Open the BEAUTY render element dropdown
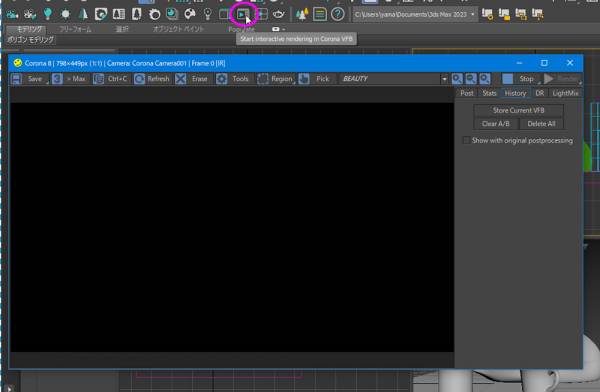Screen dimensions: 600x392 tap(444, 79)
